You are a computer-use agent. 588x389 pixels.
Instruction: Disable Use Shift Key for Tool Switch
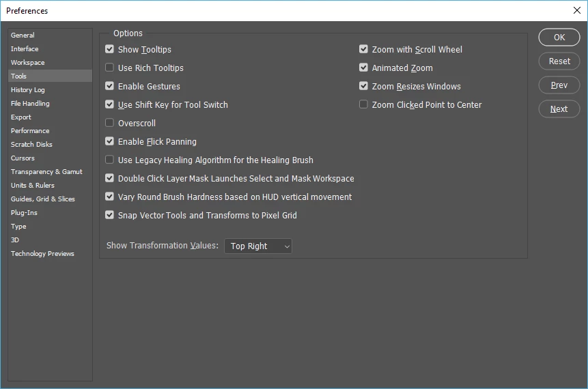pyautogui.click(x=109, y=104)
